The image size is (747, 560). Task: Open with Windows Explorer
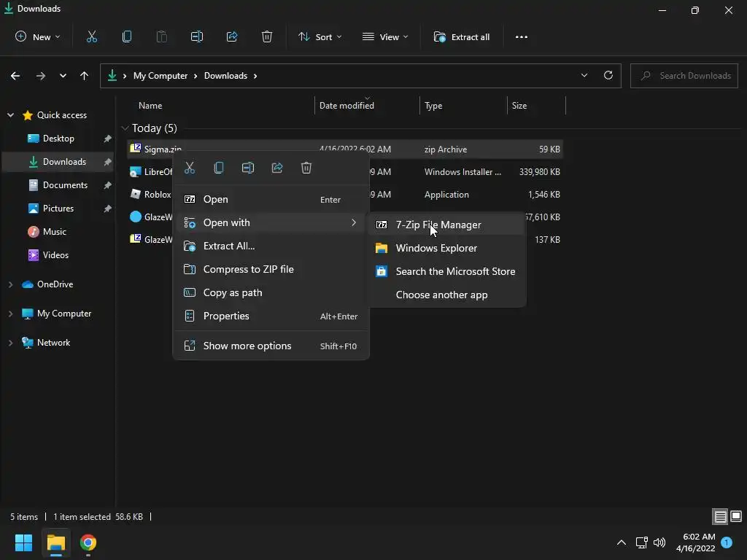(447, 248)
